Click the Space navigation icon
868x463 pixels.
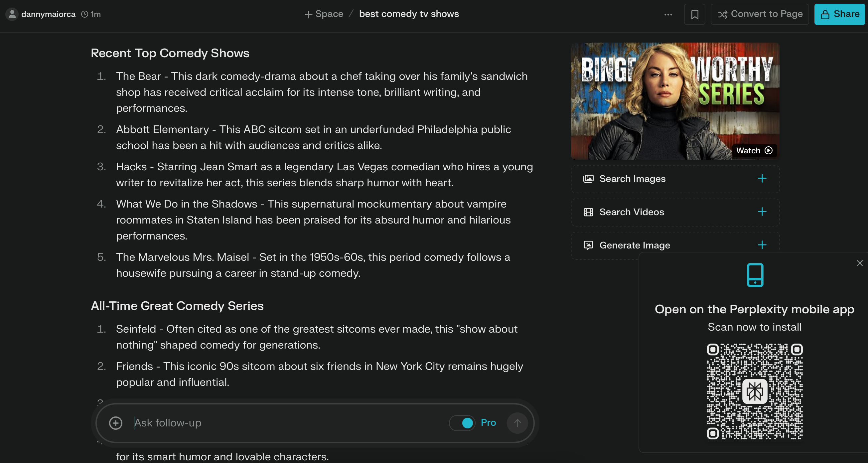point(308,14)
